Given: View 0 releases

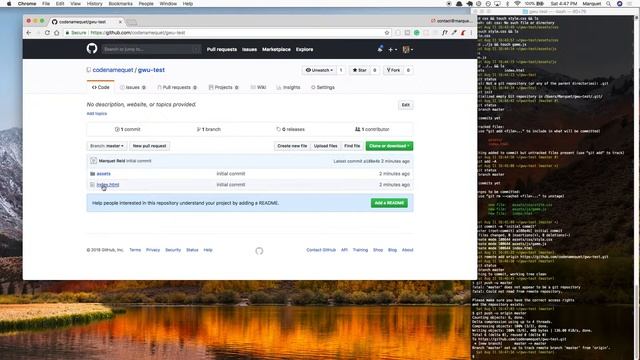Looking at the screenshot, I should 290,129.
